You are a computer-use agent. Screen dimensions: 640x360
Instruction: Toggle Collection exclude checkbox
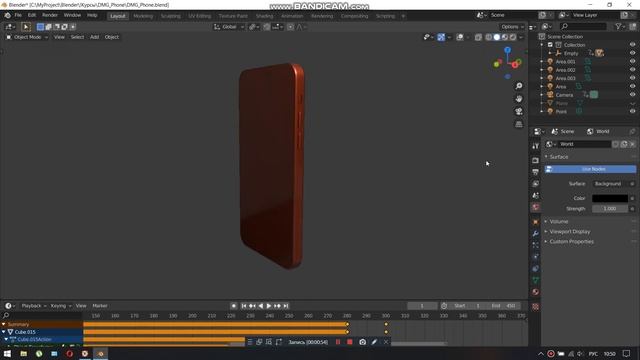pyautogui.click(x=550, y=45)
